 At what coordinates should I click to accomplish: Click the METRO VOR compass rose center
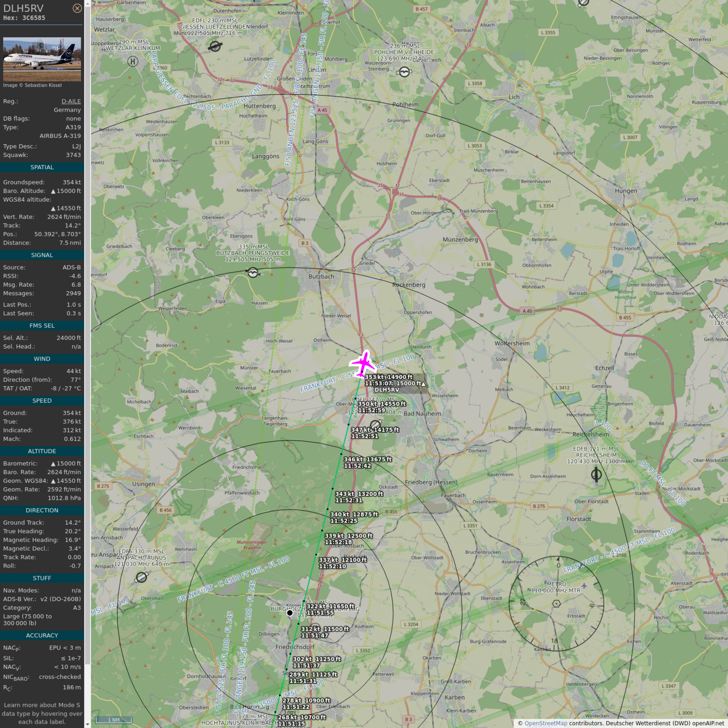pos(556,604)
